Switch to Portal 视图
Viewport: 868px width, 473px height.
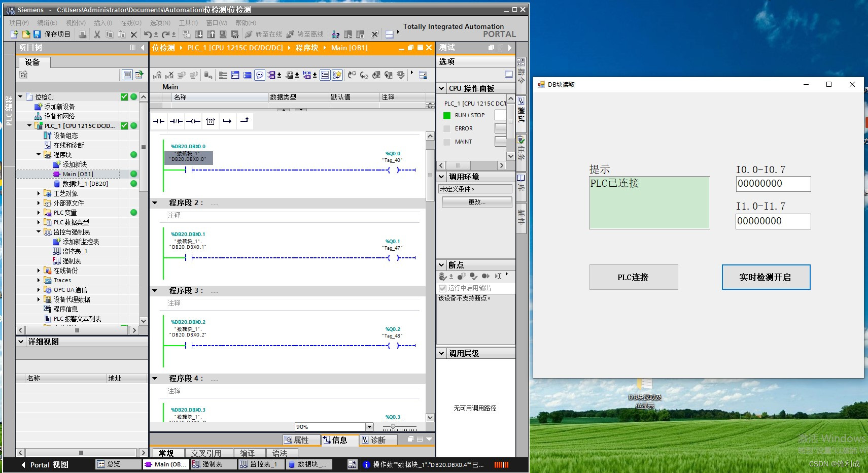(45, 464)
